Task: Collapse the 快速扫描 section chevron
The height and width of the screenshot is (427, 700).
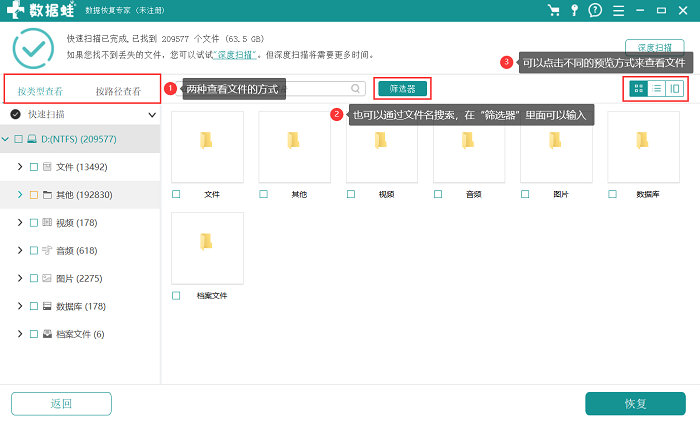Action: (x=152, y=115)
